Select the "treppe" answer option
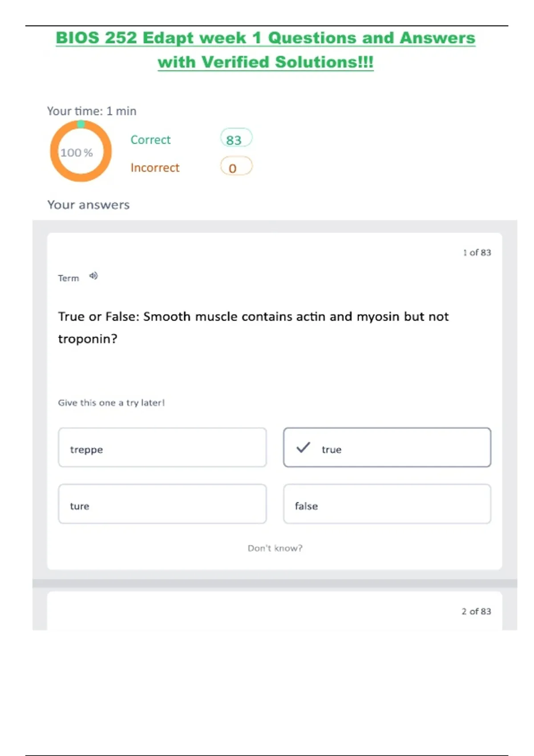534x756 pixels. click(162, 448)
